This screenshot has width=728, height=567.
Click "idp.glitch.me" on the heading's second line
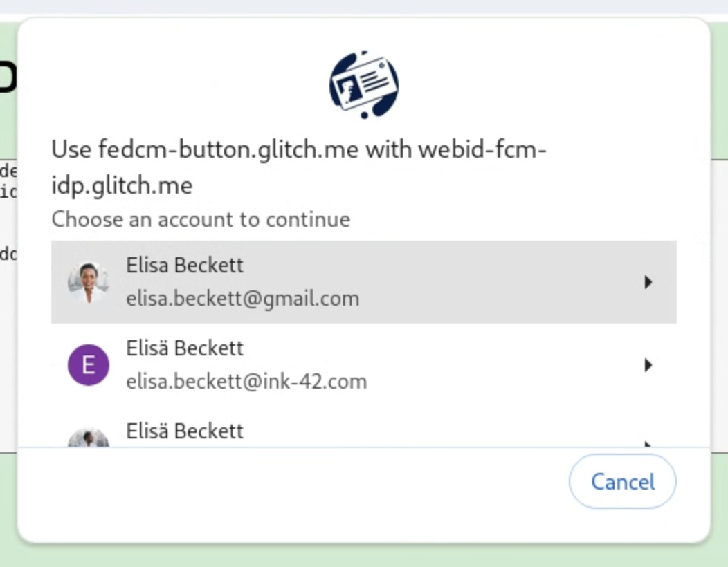click(x=122, y=185)
